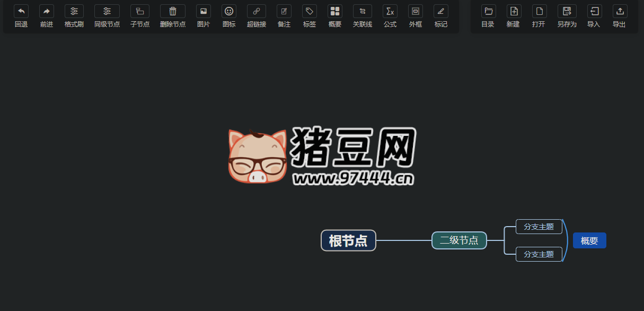Image resolution: width=644 pixels, height=311 pixels.
Task: Open the 标记 marker tool
Action: point(440,16)
